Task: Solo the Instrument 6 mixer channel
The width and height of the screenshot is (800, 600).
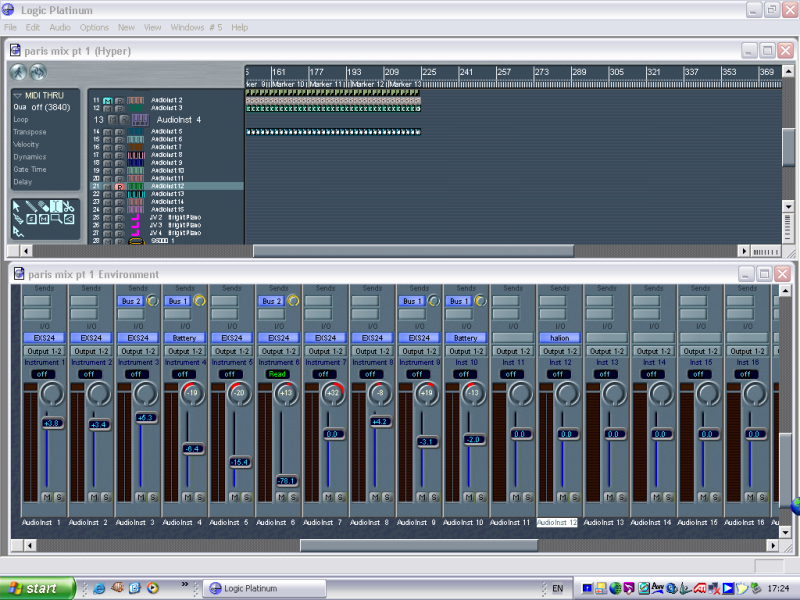Action: (293, 496)
